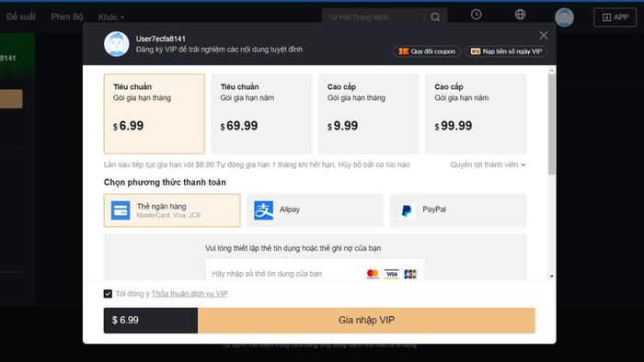Click the Gia nhập VIP button
Screen dimensions: 644x362
[366, 320]
